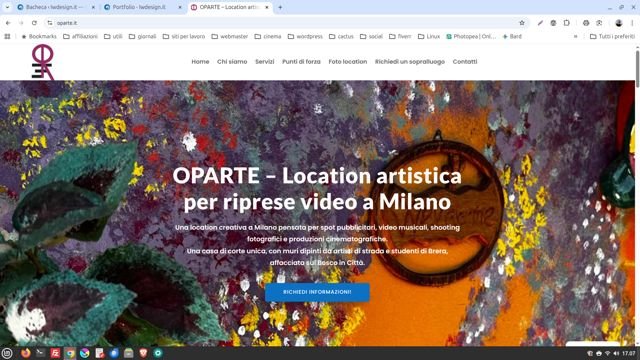Screen dimensions: 640x360
Task: Click the network icon in the system tray
Action: coord(607,353)
